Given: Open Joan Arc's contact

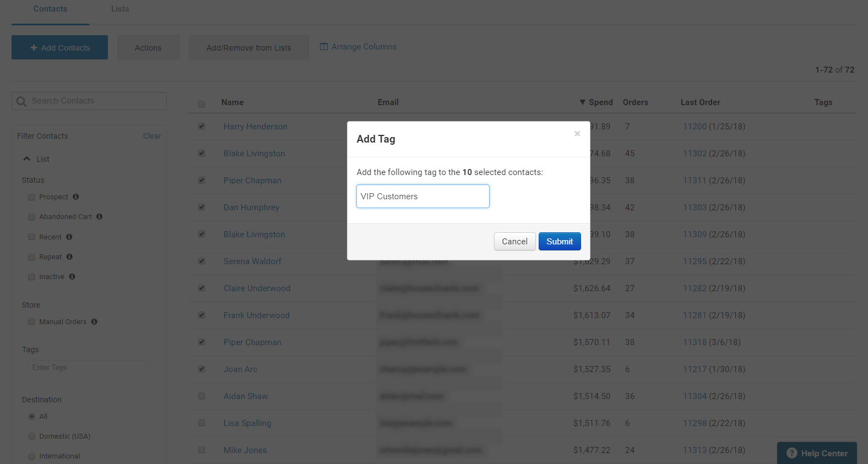Looking at the screenshot, I should (241, 369).
